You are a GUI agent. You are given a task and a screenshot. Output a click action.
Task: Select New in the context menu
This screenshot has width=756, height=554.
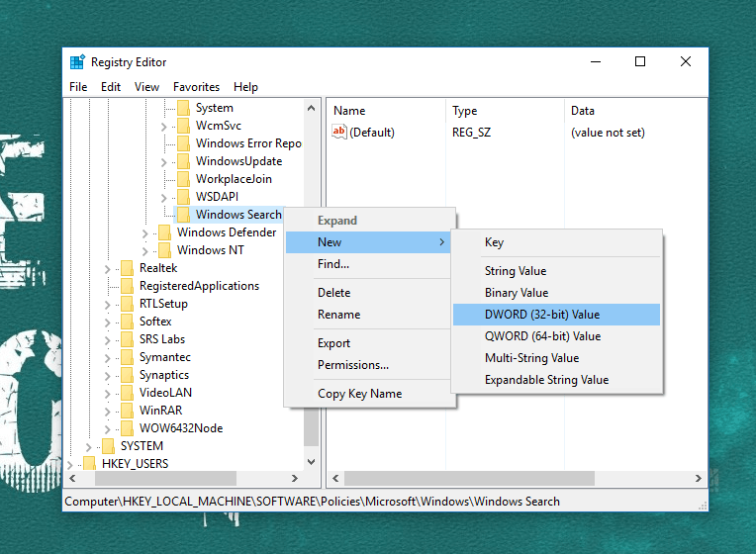click(x=368, y=242)
